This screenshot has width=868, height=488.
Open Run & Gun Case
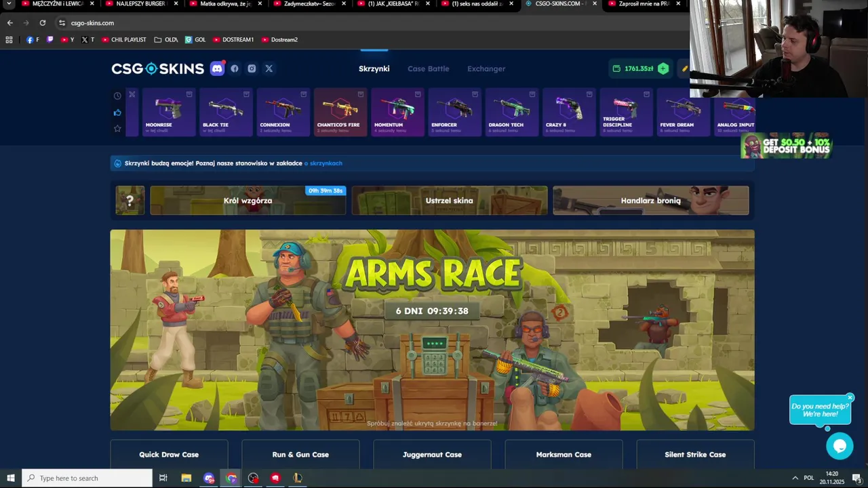click(300, 454)
